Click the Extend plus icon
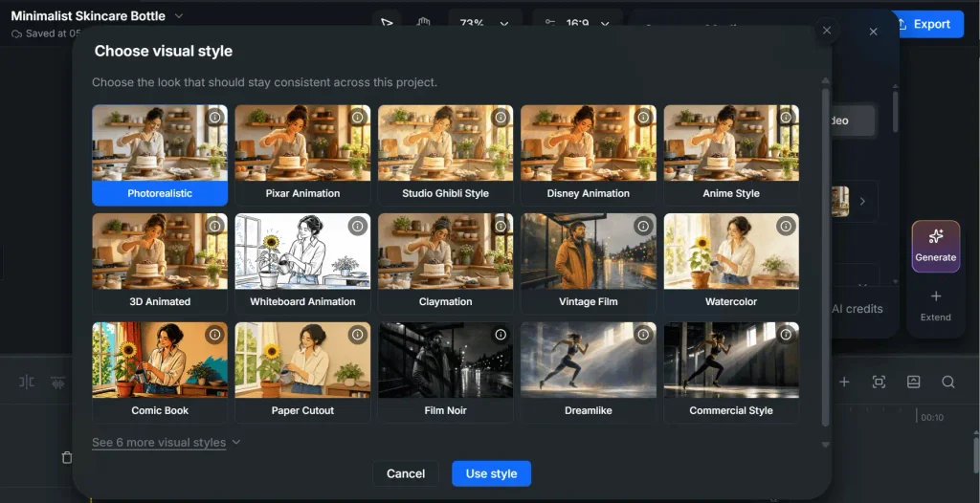This screenshot has height=503, width=980. 936,296
